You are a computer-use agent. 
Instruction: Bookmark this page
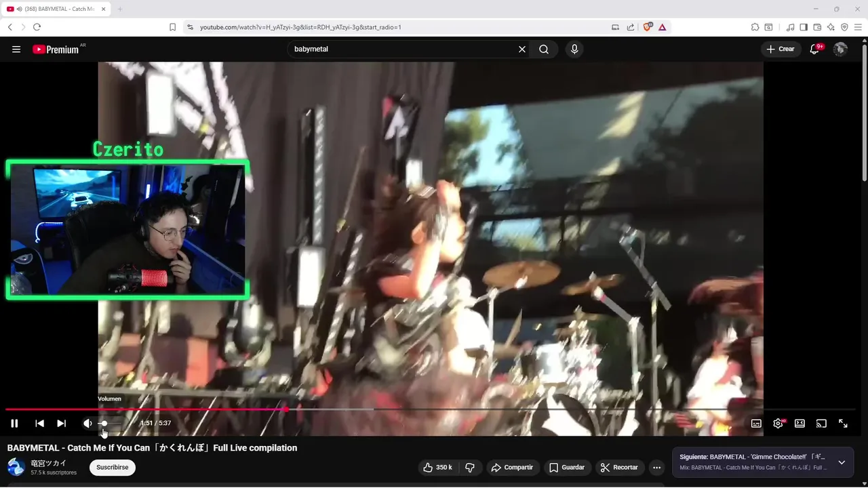click(173, 27)
